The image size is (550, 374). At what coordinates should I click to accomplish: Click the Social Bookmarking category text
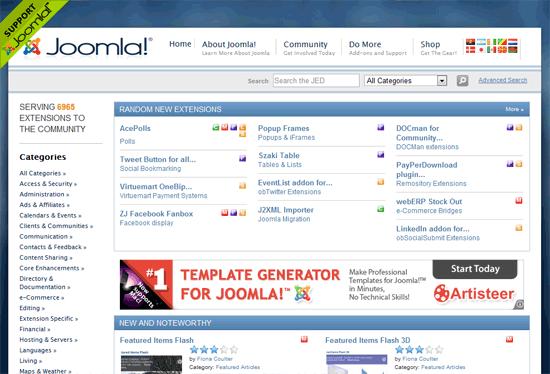[x=150, y=168]
